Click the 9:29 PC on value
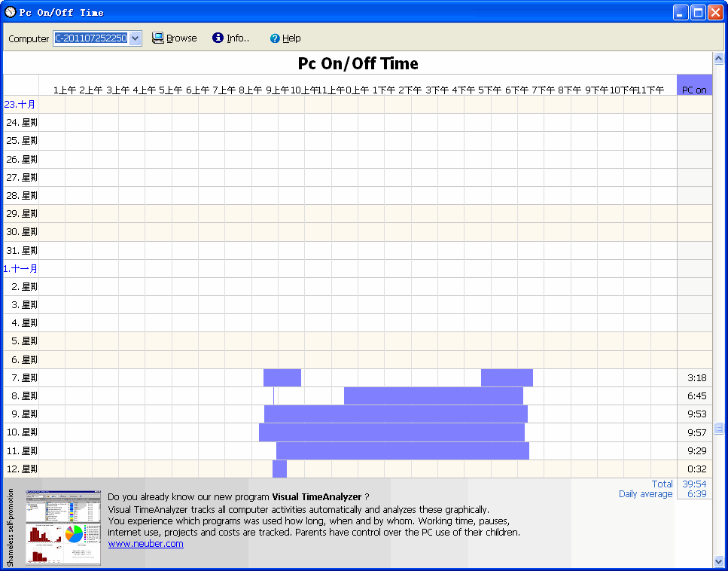This screenshot has height=571, width=728. (x=697, y=451)
